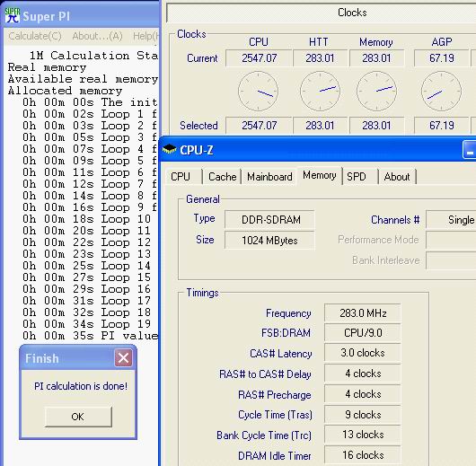This screenshot has width=476, height=466.
Task: Click the CPU-Z chip icon in title bar
Action: pyautogui.click(x=170, y=149)
